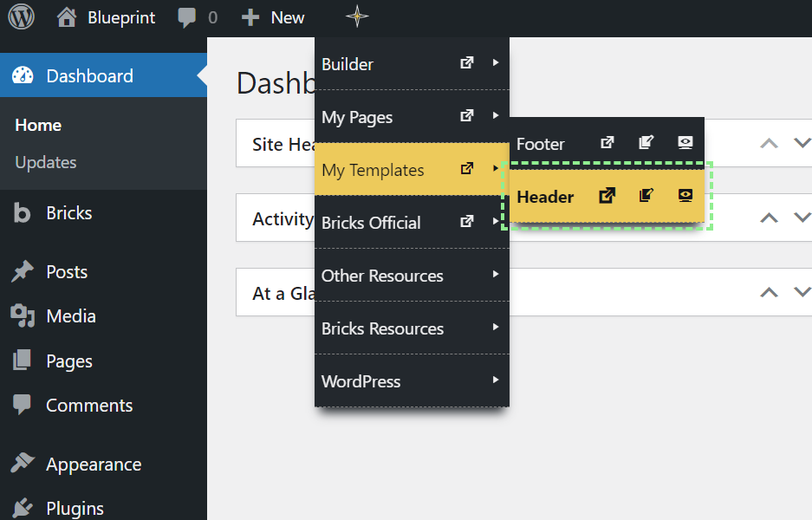The image size is (812, 520).
Task: Open Footer template external link icon
Action: pyautogui.click(x=607, y=143)
